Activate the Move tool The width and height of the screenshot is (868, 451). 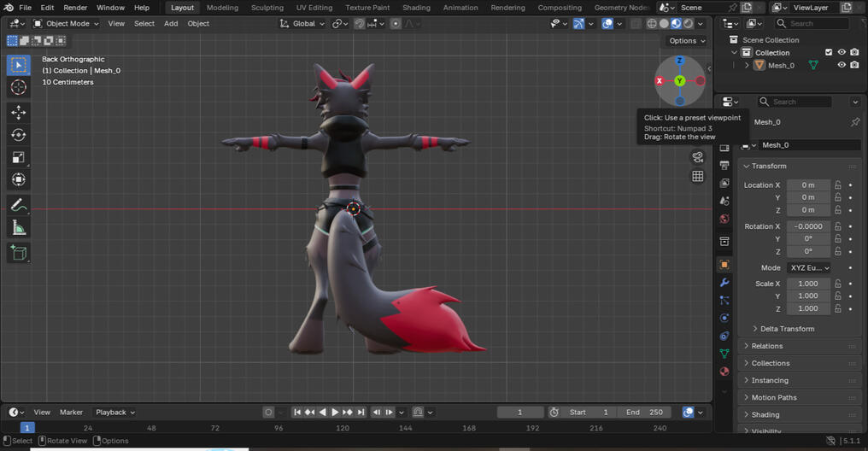[18, 113]
